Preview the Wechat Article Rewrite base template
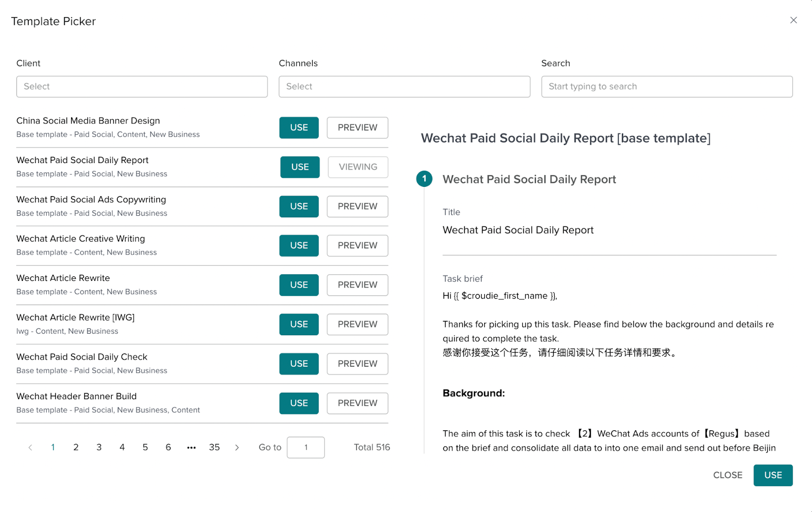The width and height of the screenshot is (812, 512). coord(357,285)
